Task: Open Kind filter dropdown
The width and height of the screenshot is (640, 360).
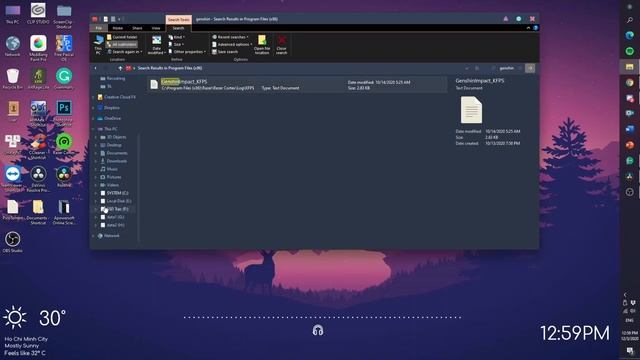Action: click(x=177, y=37)
